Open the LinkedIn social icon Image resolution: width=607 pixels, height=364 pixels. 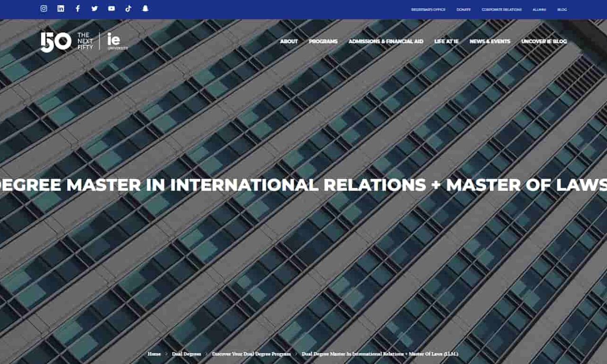61,9
